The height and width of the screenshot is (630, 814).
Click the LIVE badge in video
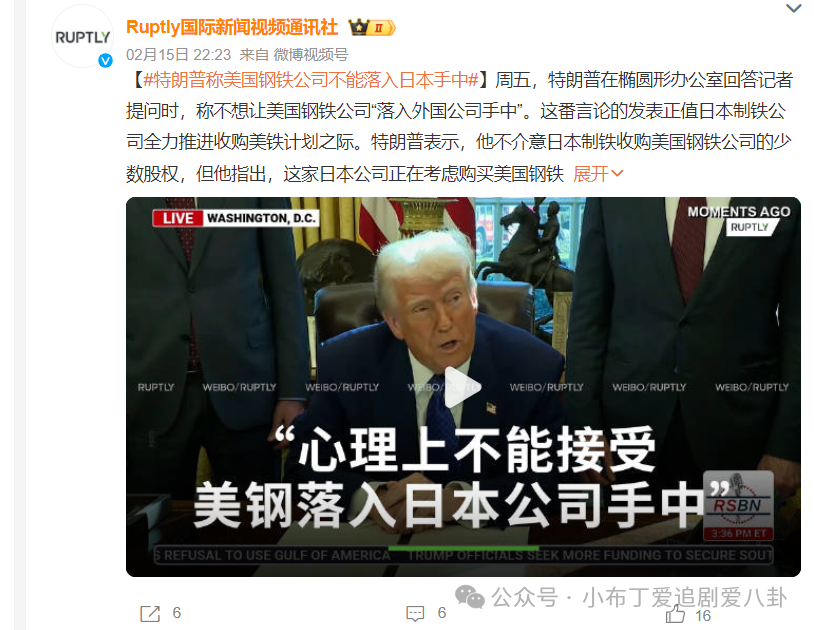click(x=178, y=218)
